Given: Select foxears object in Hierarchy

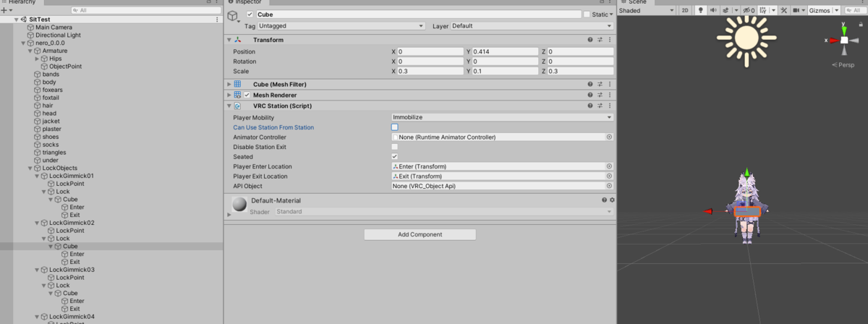Looking at the screenshot, I should tap(51, 90).
